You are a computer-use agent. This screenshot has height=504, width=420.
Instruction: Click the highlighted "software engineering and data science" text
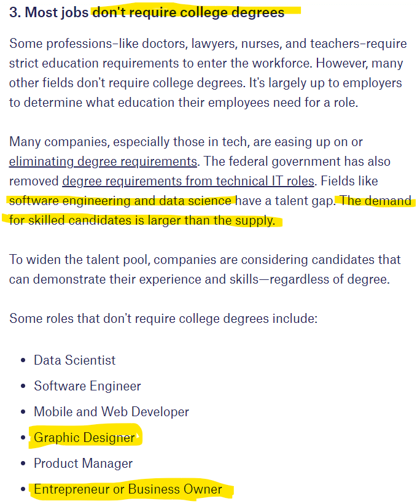120,201
